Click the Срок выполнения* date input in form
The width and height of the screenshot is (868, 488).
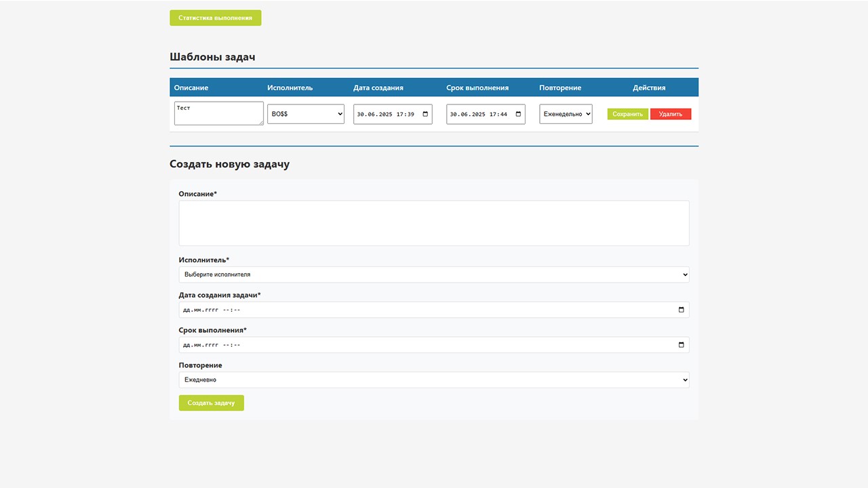[434, 345]
